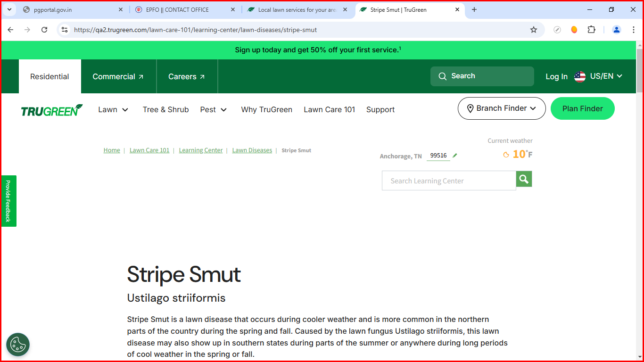
Task: Click the Lawn Diseases breadcrumb link
Action: 252,150
